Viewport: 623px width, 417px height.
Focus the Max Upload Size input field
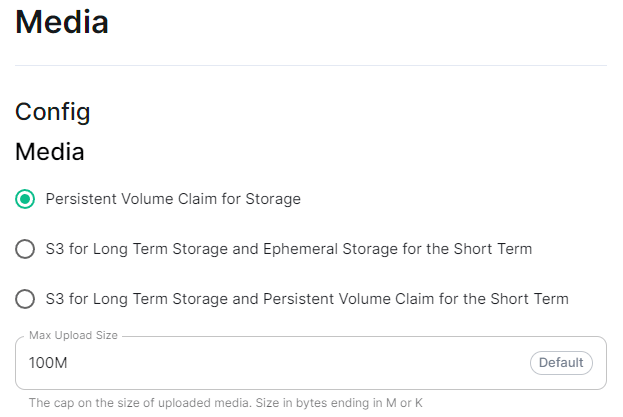point(311,363)
